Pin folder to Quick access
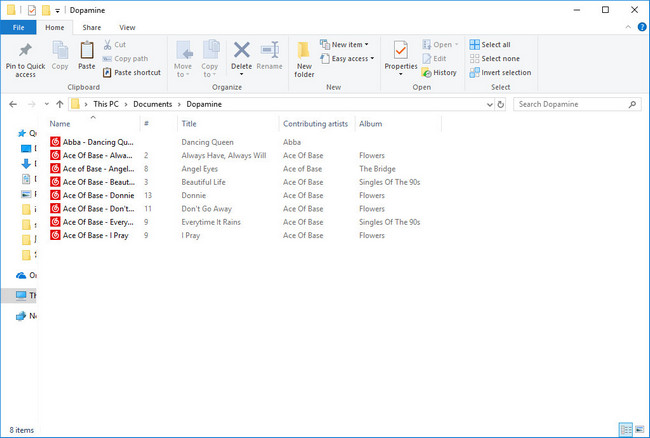 (x=25, y=60)
